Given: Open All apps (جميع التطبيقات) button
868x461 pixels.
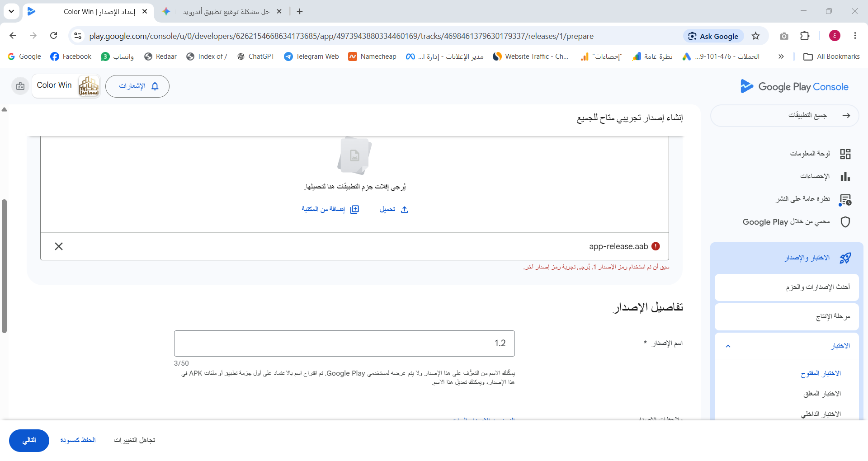Looking at the screenshot, I should (x=785, y=116).
